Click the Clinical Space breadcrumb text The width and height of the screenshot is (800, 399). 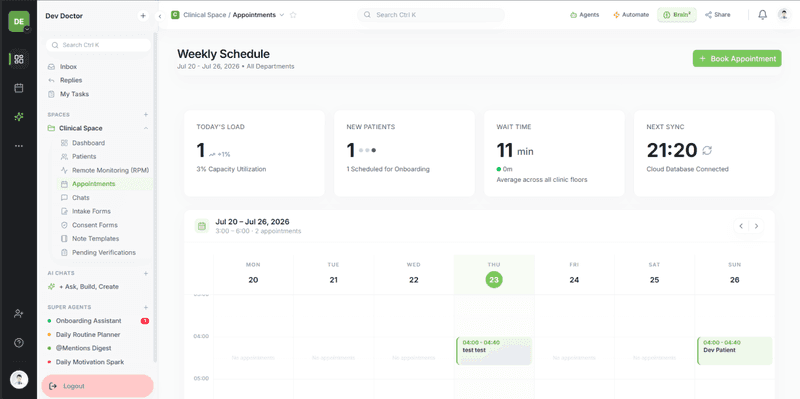(206, 15)
